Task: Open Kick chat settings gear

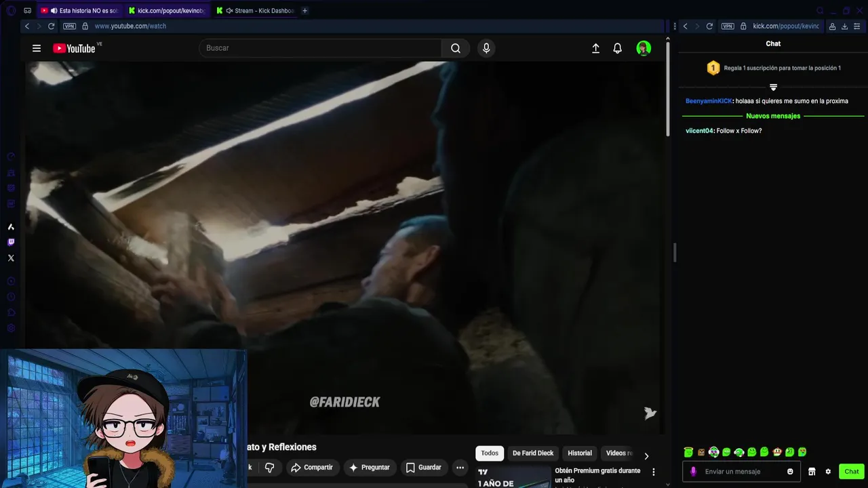Action: (x=828, y=472)
